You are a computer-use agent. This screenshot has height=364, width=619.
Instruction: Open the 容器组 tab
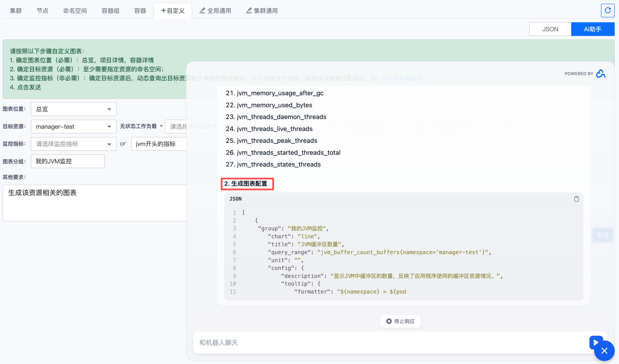[110, 10]
